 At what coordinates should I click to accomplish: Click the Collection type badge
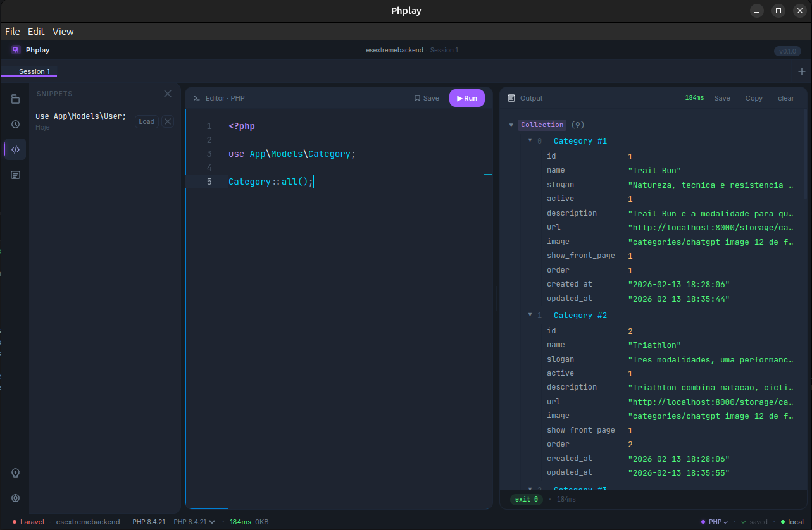tap(542, 125)
